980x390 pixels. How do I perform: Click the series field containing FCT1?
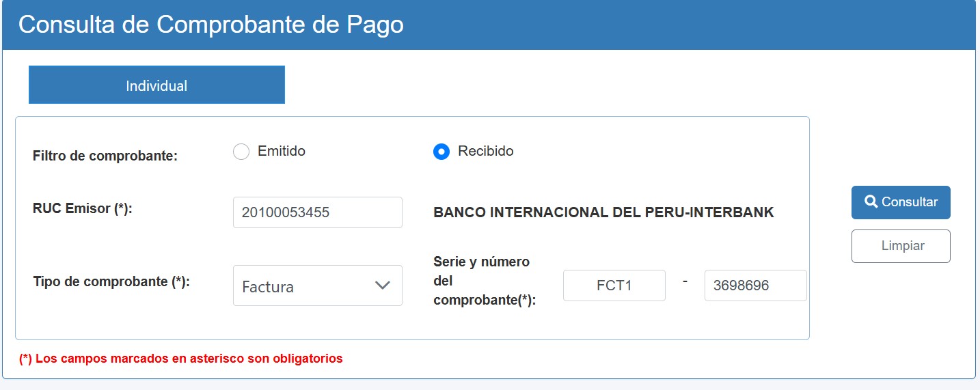point(614,285)
